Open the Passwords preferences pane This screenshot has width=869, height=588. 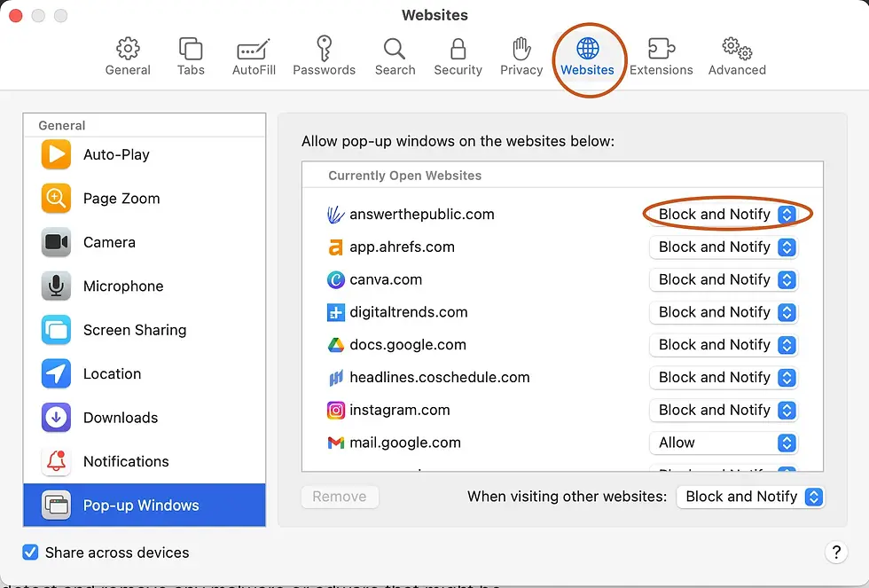point(324,55)
